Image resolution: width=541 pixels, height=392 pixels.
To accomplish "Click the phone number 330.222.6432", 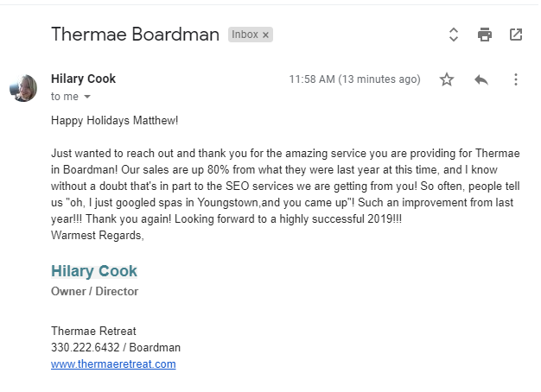I will click(86, 347).
